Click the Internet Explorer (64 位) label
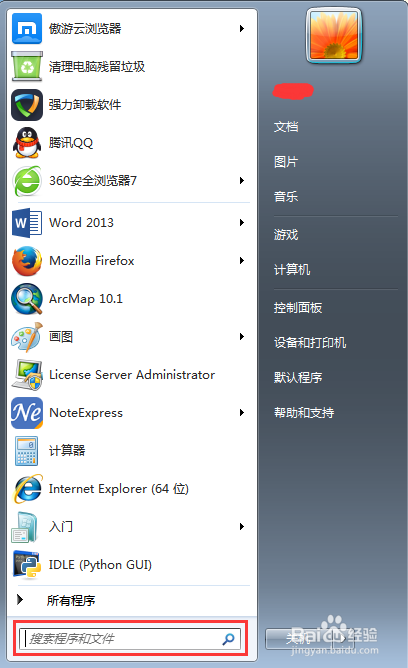408x668 pixels. [119, 489]
